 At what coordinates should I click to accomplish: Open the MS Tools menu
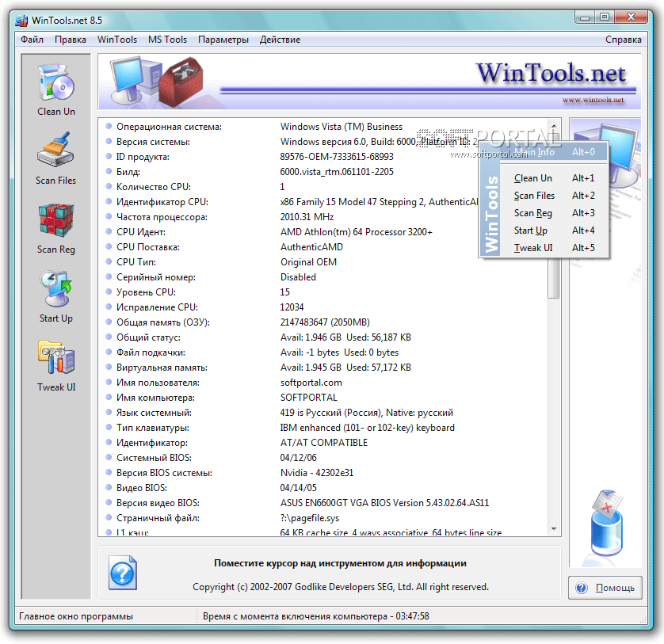click(x=167, y=40)
